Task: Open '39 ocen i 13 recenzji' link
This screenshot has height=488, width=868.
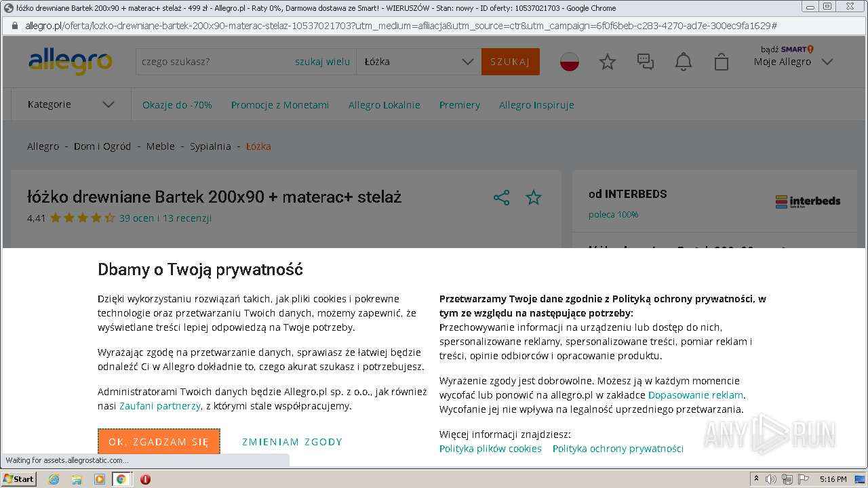Action: coord(165,218)
